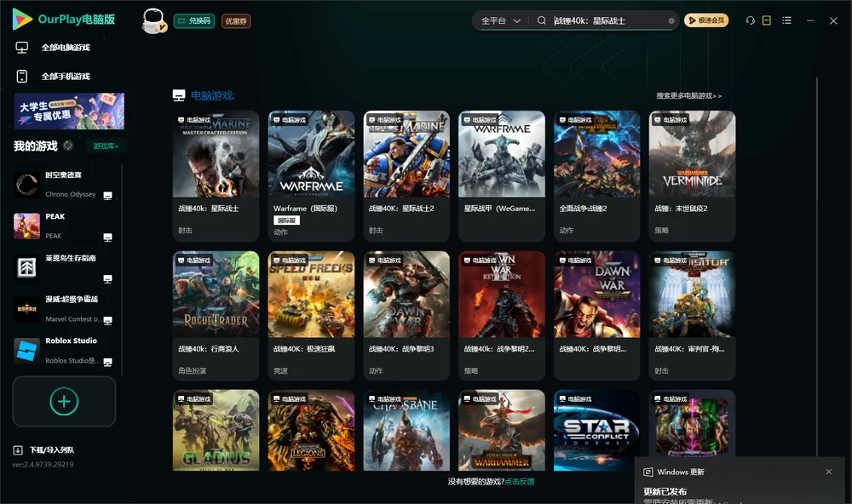Click the PC icon on Marvel Contest row
Image resolution: width=852 pixels, height=504 pixels.
tap(107, 320)
